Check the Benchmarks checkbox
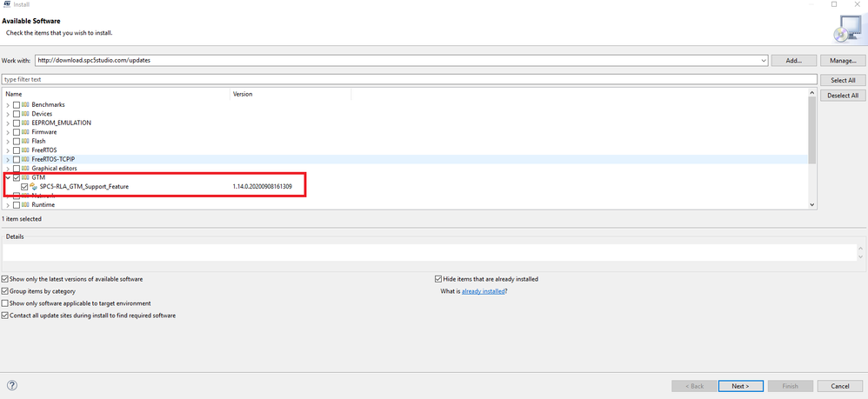This screenshot has width=868, height=399. click(17, 104)
